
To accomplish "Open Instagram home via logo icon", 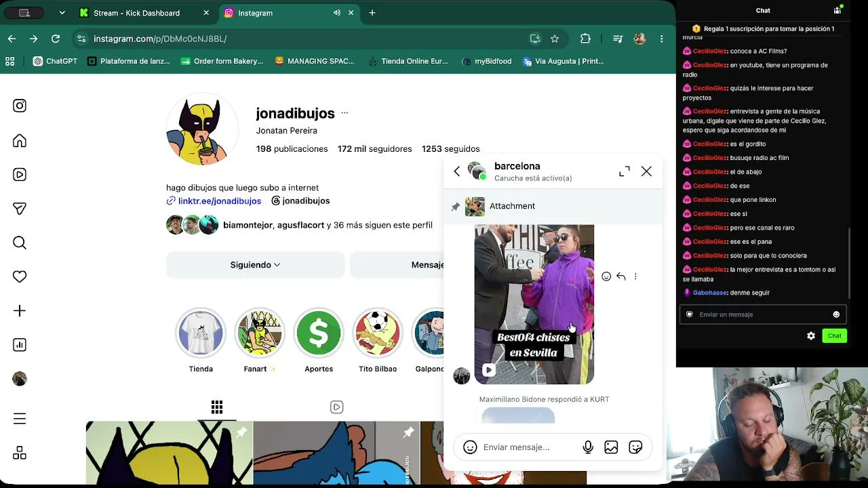I will tap(20, 106).
